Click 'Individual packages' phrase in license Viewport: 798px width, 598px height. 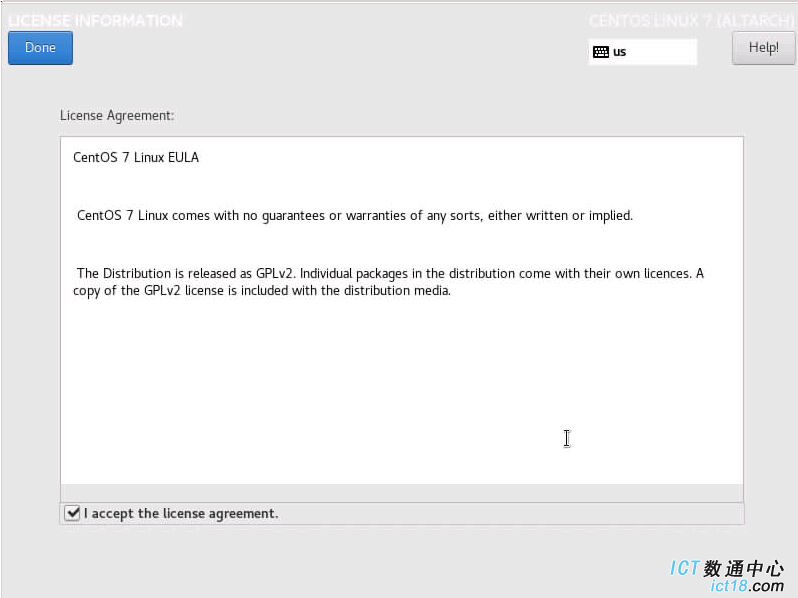coord(354,274)
